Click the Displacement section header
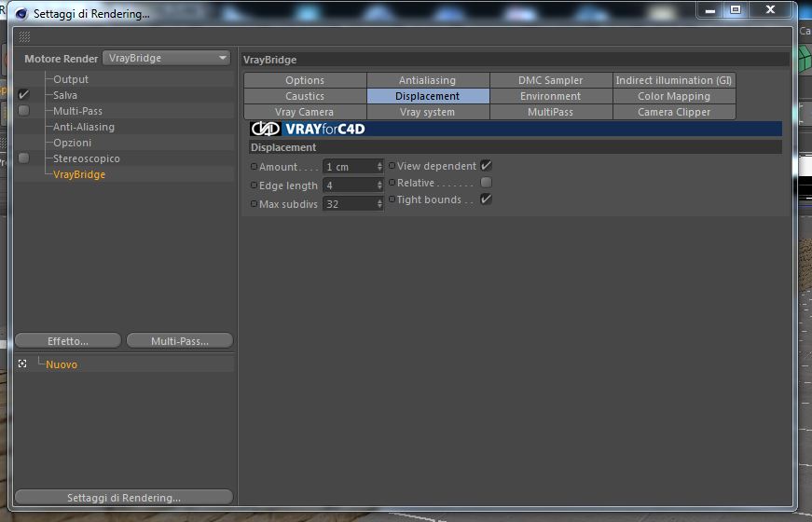The height and width of the screenshot is (522, 812). point(516,147)
